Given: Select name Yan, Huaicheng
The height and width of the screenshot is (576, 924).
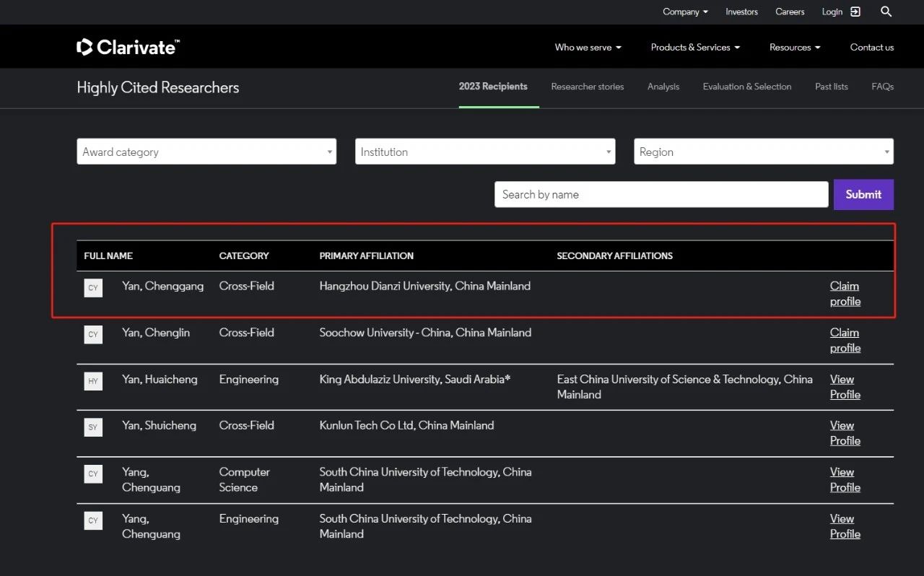Looking at the screenshot, I should [x=160, y=379].
